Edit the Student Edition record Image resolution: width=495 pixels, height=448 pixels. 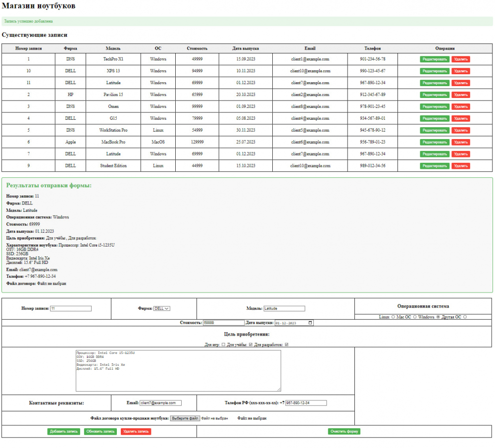coord(435,166)
